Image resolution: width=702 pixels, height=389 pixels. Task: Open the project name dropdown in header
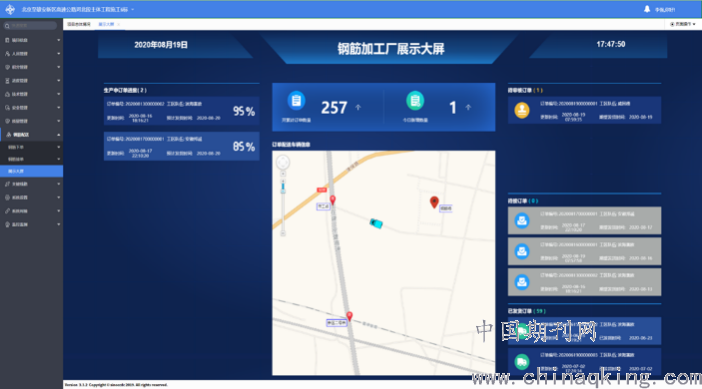(x=133, y=9)
